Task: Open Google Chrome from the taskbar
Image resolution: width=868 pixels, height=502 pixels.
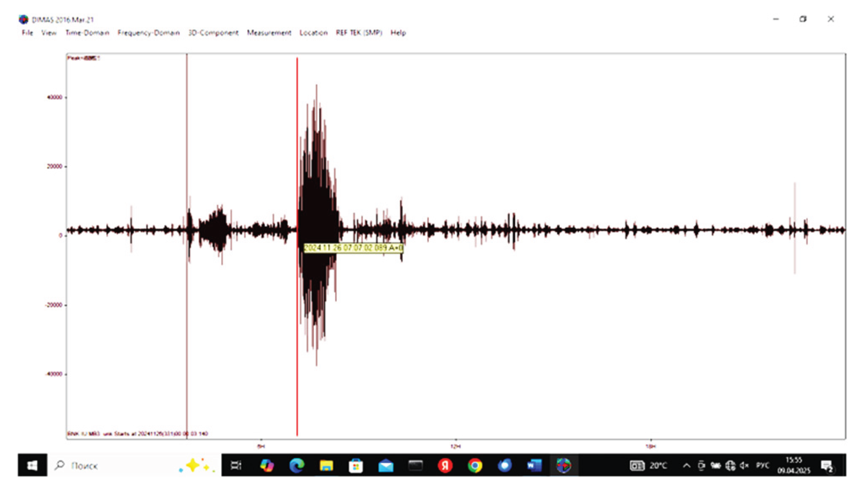Action: click(x=475, y=465)
